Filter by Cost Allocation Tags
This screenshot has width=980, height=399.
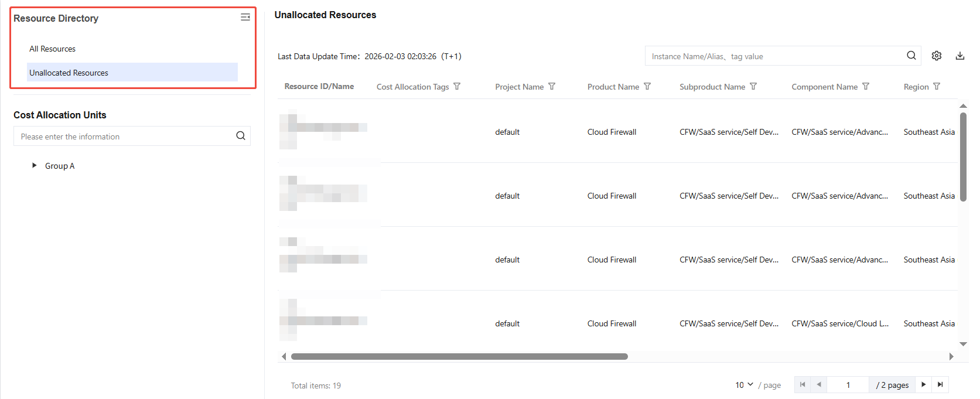click(457, 87)
